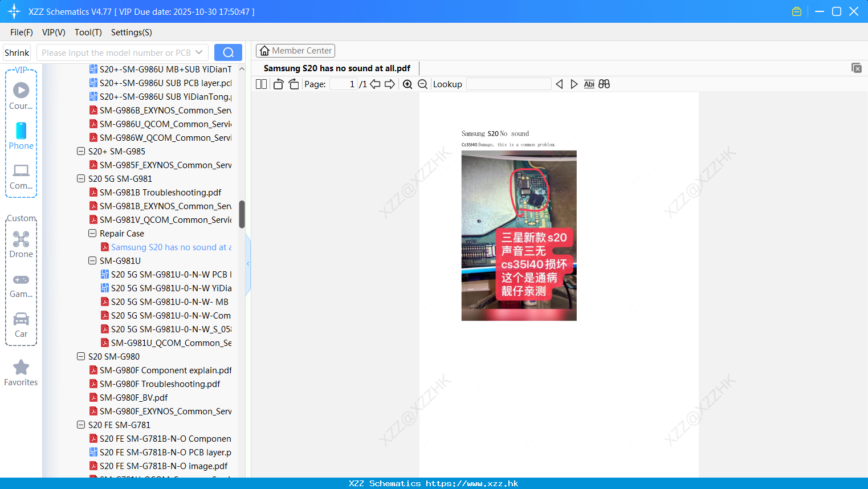Open the VIP(V) menu
The height and width of the screenshot is (489, 868).
54,32
